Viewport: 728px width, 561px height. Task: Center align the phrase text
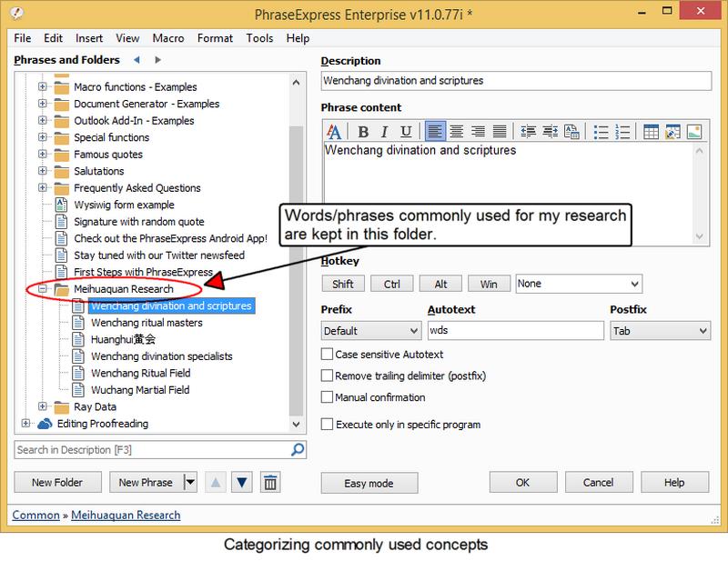pos(457,132)
